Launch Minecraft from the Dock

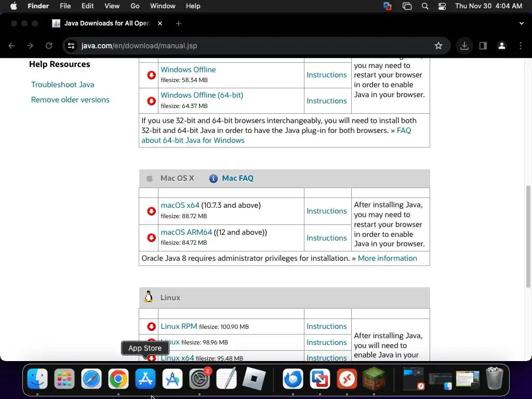click(x=374, y=379)
